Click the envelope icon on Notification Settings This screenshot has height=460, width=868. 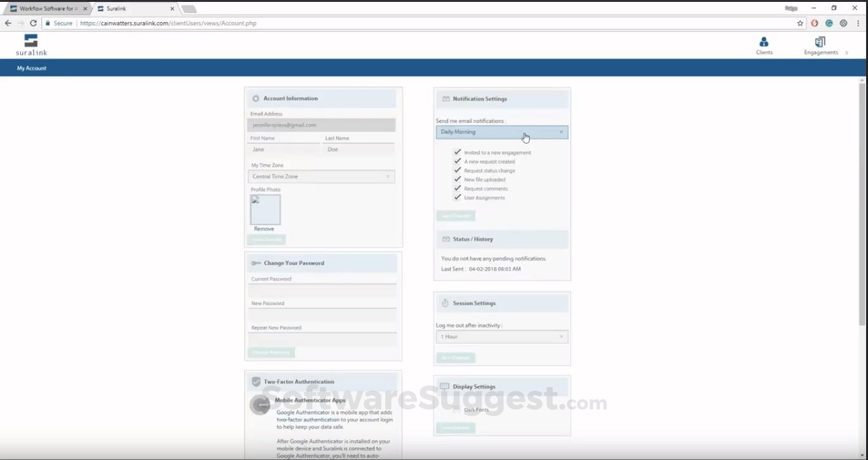[446, 98]
